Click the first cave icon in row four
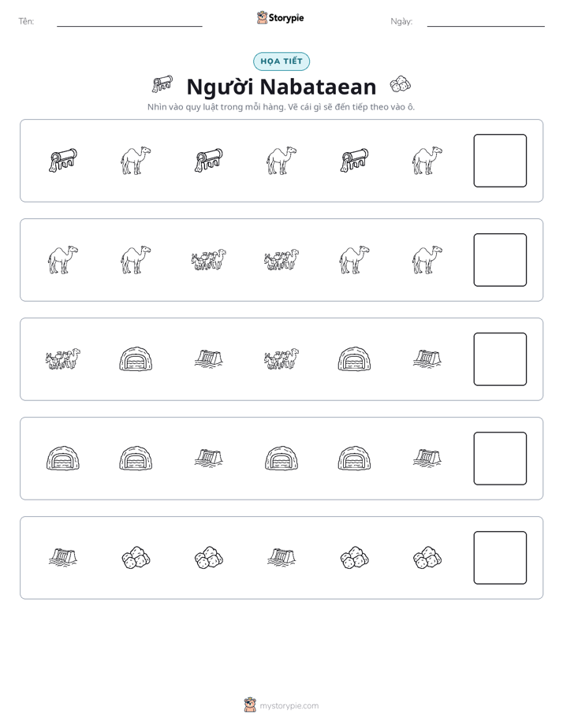Viewport: 563px width, 728px height. [x=63, y=459]
